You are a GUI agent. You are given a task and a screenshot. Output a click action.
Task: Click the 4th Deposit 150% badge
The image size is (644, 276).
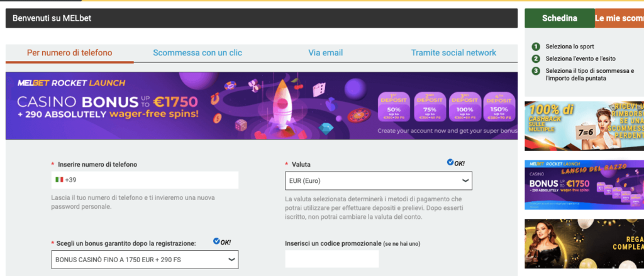click(x=499, y=107)
